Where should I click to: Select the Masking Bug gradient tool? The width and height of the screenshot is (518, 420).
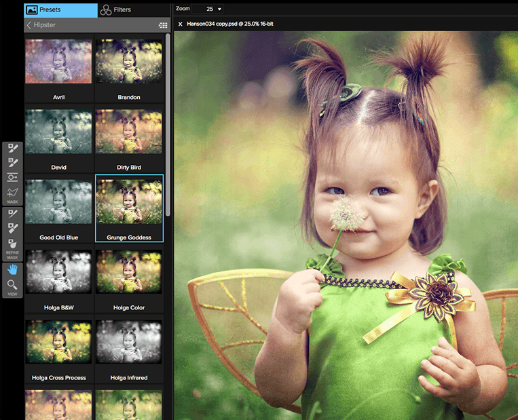[x=12, y=177]
